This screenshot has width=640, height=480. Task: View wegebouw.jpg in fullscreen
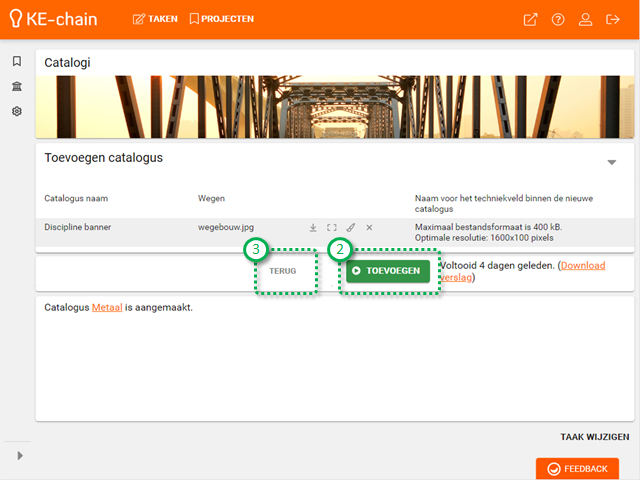tap(331, 228)
